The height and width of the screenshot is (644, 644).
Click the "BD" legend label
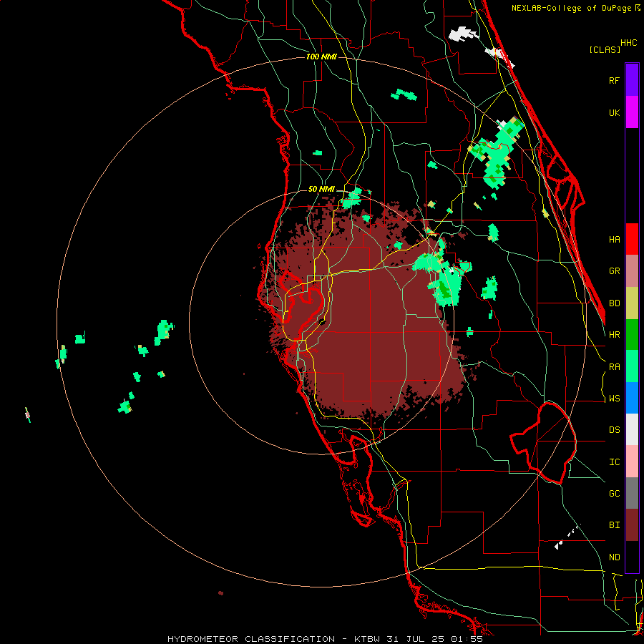click(614, 303)
